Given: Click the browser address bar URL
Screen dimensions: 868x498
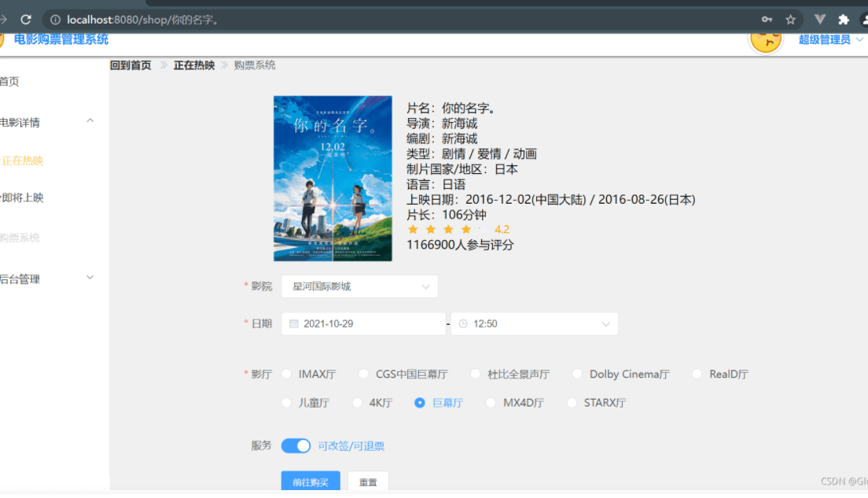Looking at the screenshot, I should click(142, 20).
